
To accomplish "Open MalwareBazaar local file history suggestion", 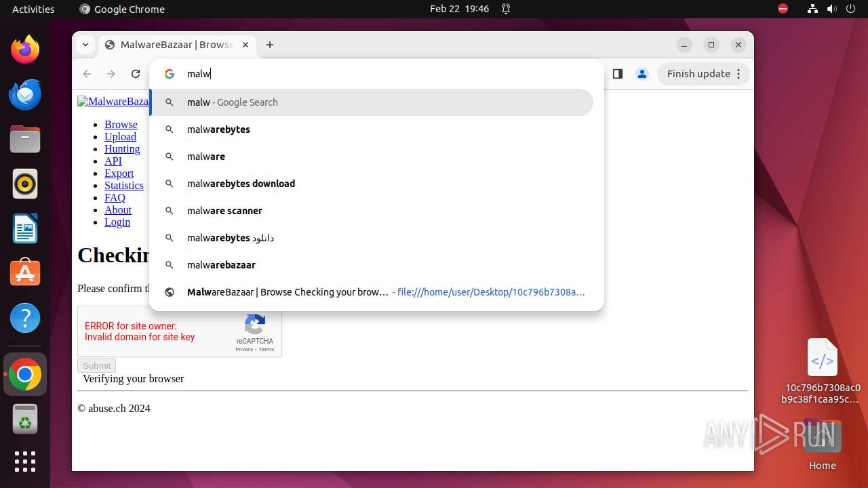I will click(372, 292).
